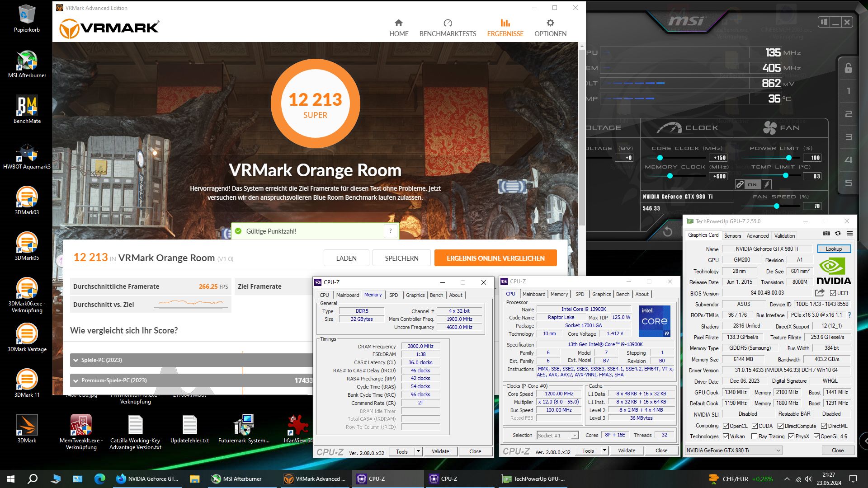Screen dimensions: 868x488
Task: Click the Power Limit value field showing 100
Action: pyautogui.click(x=812, y=158)
